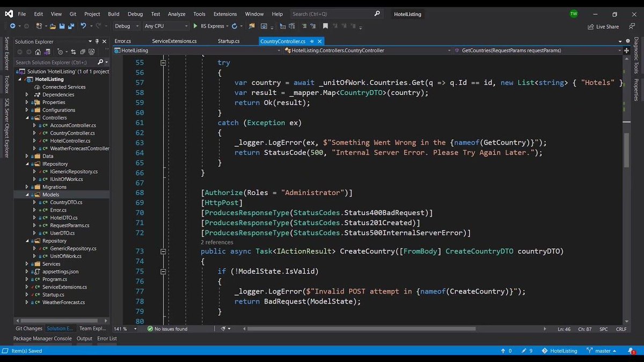Click the pending changes filter clock icon
Viewport: 644px width, 362px height.
point(60,52)
